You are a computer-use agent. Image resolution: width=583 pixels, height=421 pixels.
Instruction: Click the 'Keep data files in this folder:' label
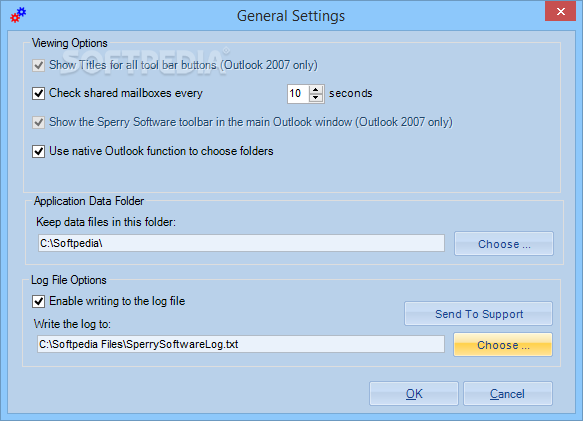pyautogui.click(x=106, y=222)
